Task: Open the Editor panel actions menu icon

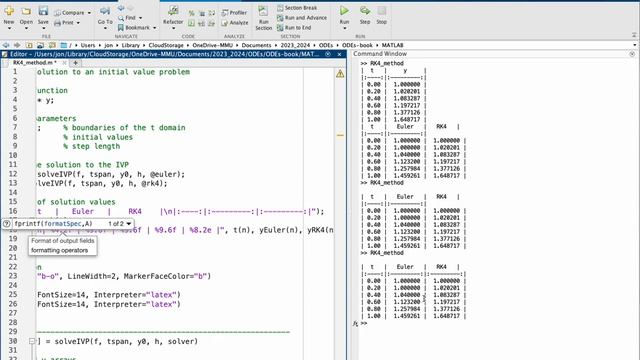Action: pos(327,54)
